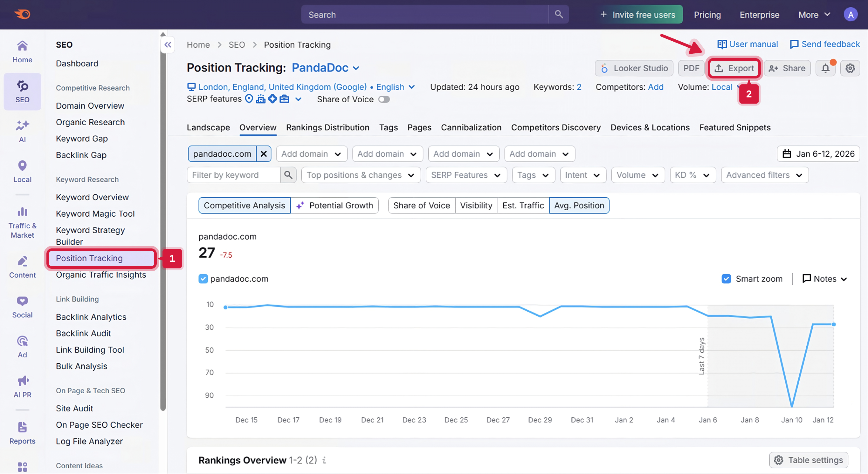Open notifications via the bell icon
Viewport: 868px width, 474px height.
point(825,68)
